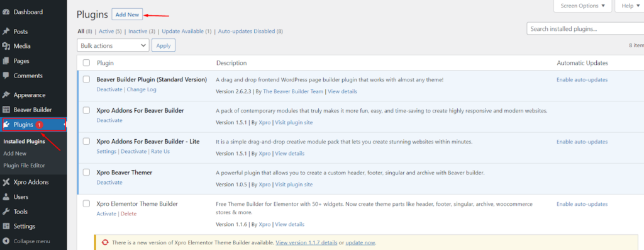This screenshot has width=644, height=250.
Task: Open the Bulk actions dropdown
Action: (x=113, y=45)
